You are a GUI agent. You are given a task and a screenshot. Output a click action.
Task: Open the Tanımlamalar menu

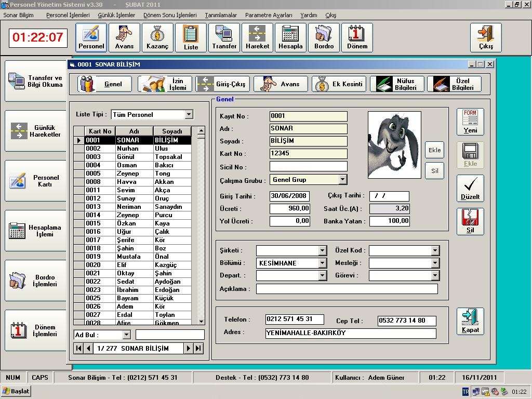point(221,15)
